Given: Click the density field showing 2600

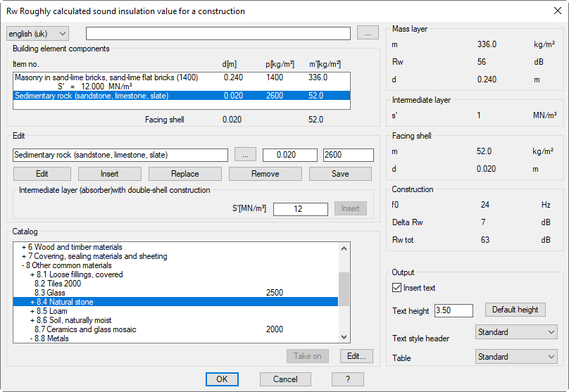Looking at the screenshot, I should [x=348, y=155].
